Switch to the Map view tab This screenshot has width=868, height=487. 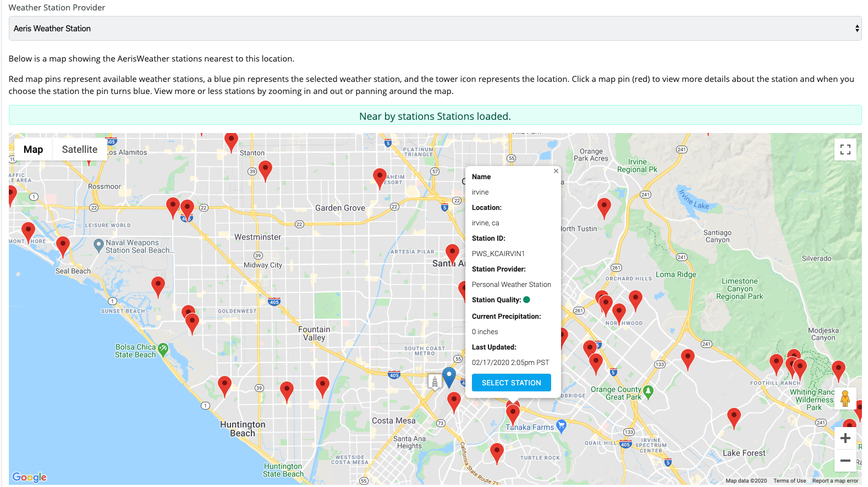(x=33, y=150)
